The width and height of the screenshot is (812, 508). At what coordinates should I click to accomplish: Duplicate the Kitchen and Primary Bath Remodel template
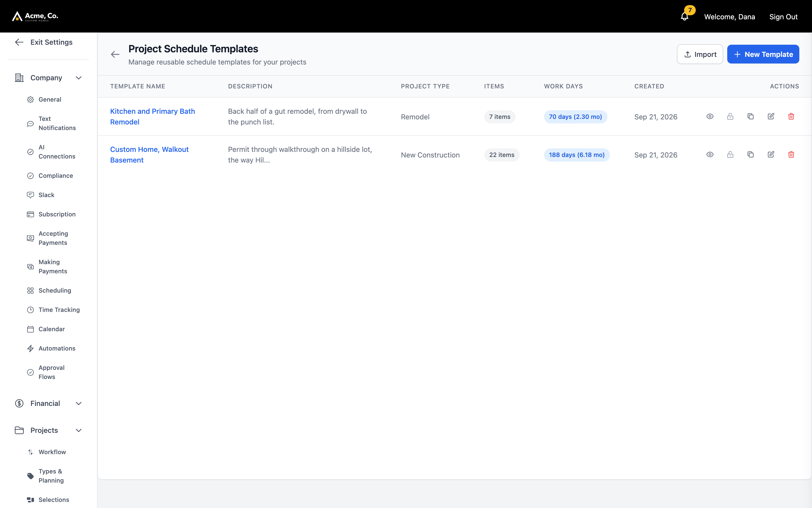[x=751, y=117]
